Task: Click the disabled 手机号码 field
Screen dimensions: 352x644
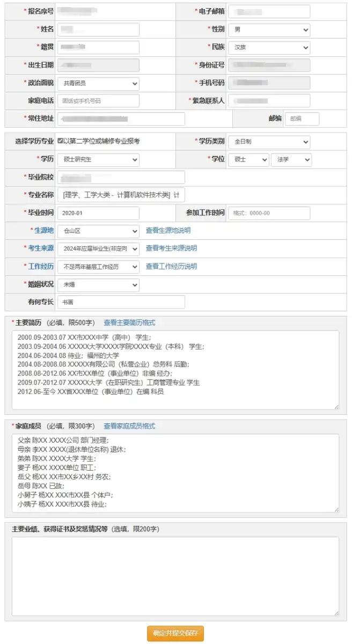Action: pos(269,83)
